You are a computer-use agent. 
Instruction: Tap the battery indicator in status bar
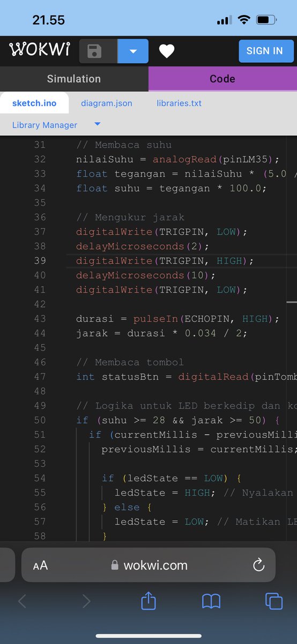pos(266,20)
